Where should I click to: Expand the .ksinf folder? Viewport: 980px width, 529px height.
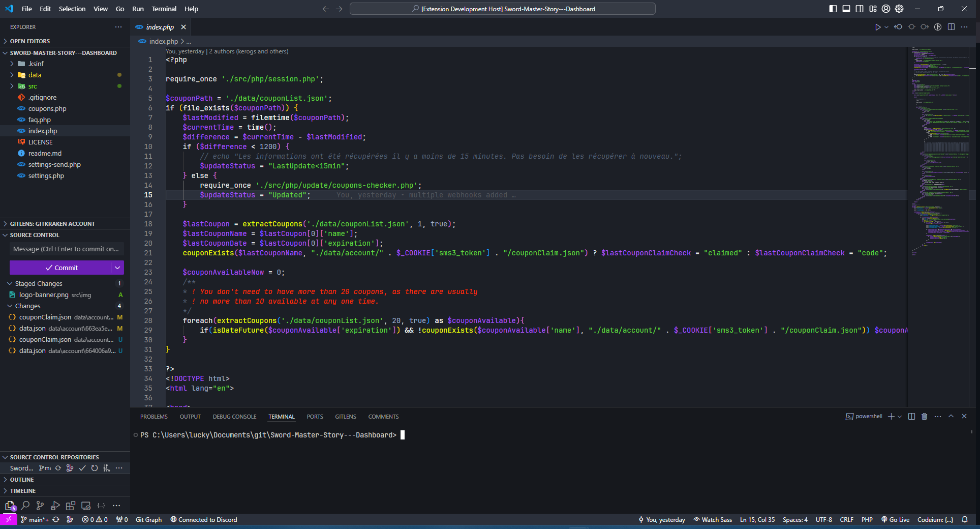65,64
